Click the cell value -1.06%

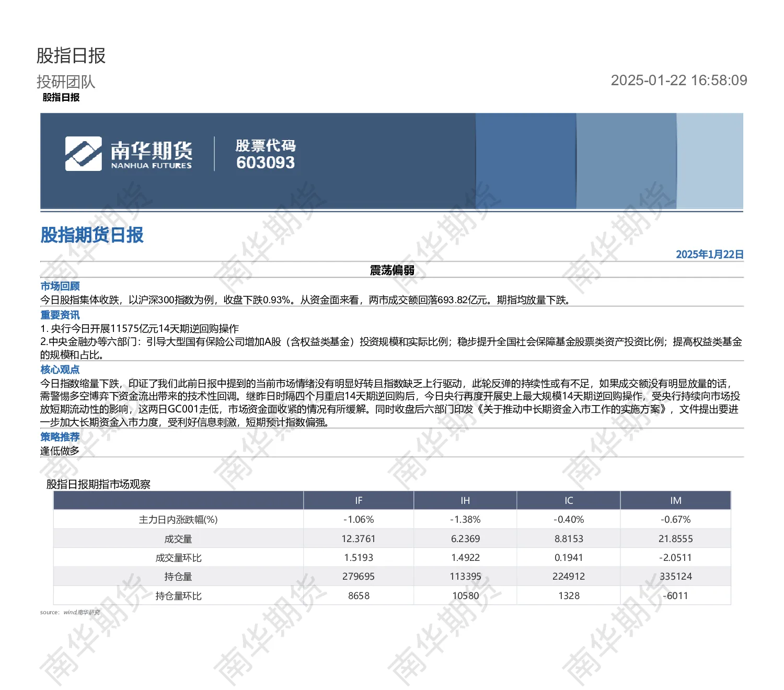tap(359, 520)
